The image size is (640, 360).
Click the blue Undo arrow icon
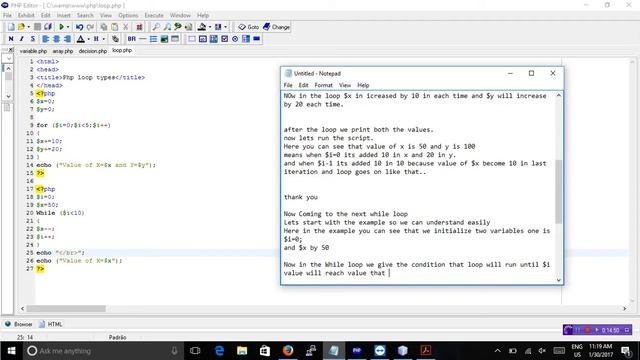(x=80, y=27)
